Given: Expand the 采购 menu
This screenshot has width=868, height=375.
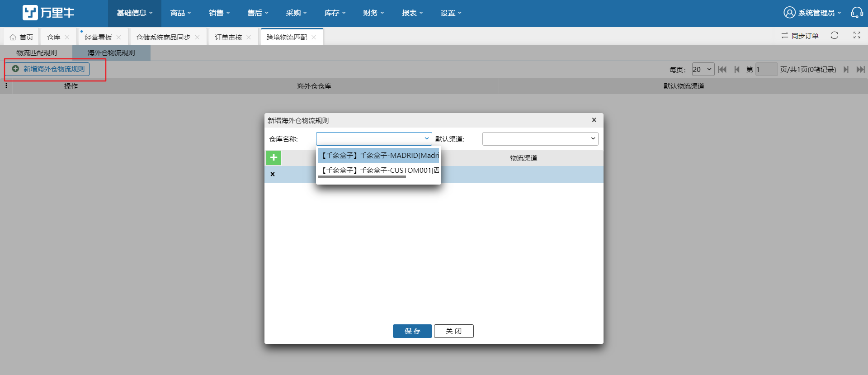Looking at the screenshot, I should (x=297, y=13).
